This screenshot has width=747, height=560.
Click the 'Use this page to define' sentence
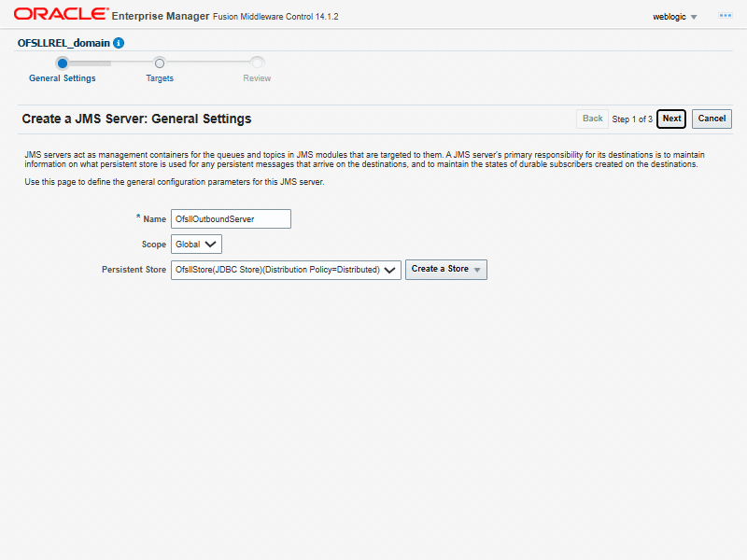(x=175, y=182)
